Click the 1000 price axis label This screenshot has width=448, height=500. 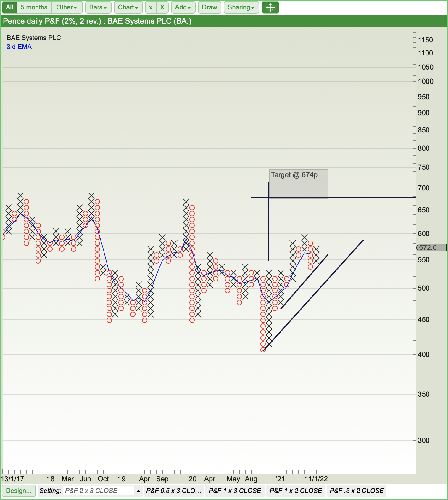pyautogui.click(x=426, y=81)
